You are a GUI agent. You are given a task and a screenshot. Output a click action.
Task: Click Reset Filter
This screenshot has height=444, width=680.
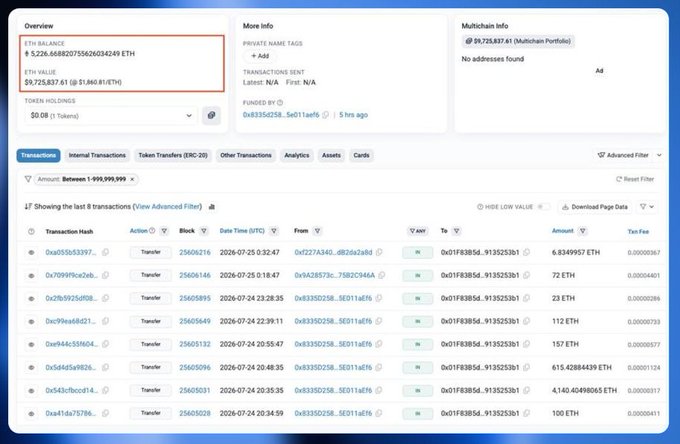635,179
